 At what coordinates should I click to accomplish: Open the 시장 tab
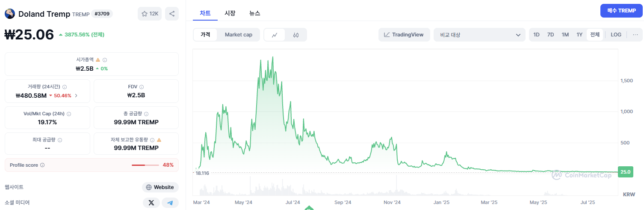(x=230, y=13)
